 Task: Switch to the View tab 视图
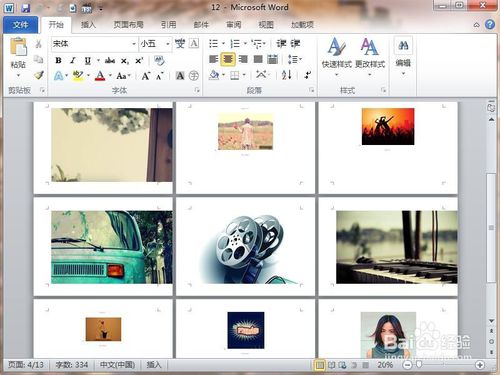point(266,25)
